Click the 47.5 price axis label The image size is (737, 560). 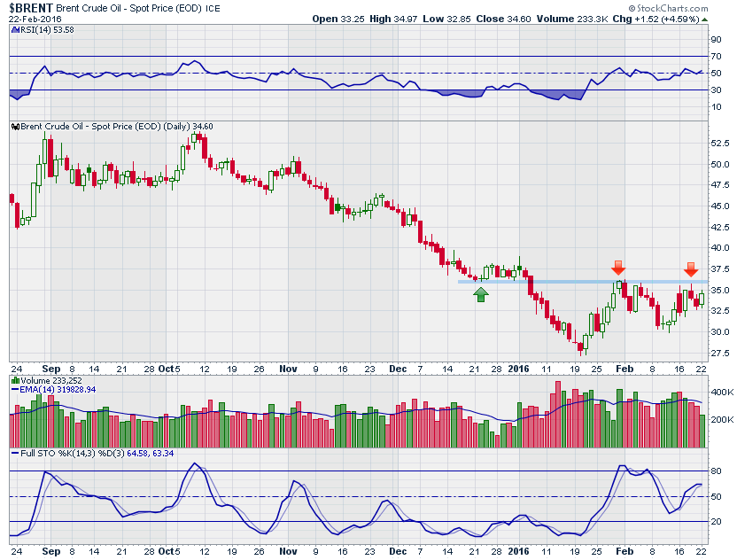pyautogui.click(x=720, y=185)
